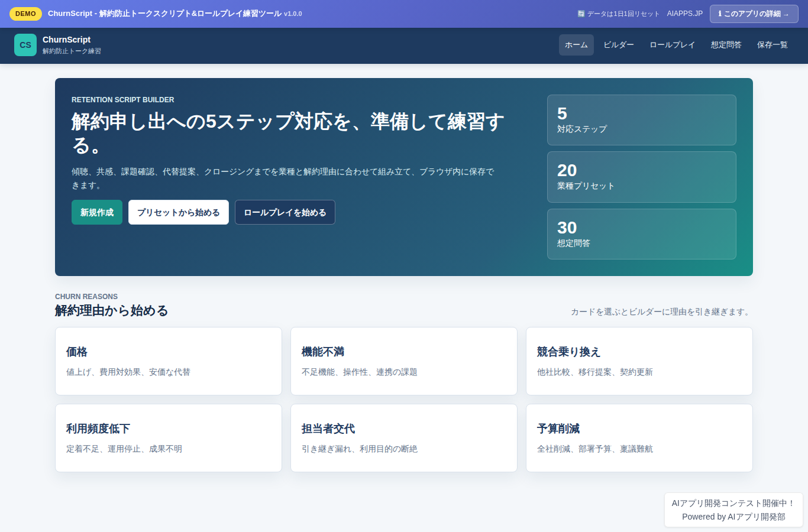Click the データは1日1回リセット notice
The height and width of the screenshot is (532, 808).
pos(619,14)
